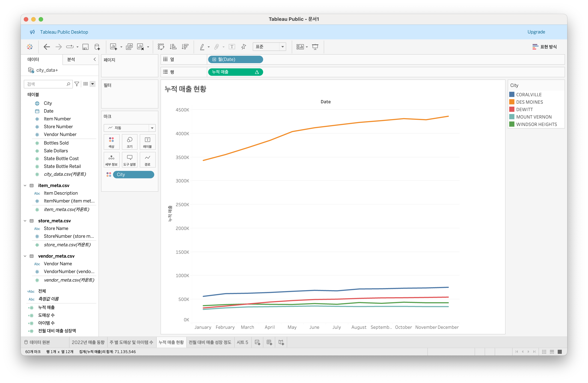588x383 pixels.
Task: Open the presentation mode icon
Action: click(x=315, y=47)
